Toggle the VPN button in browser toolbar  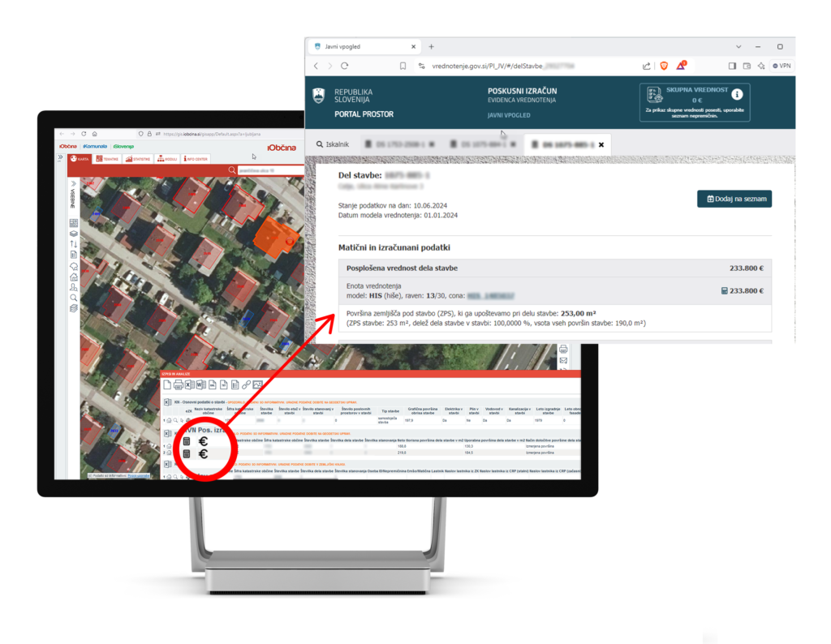(781, 66)
